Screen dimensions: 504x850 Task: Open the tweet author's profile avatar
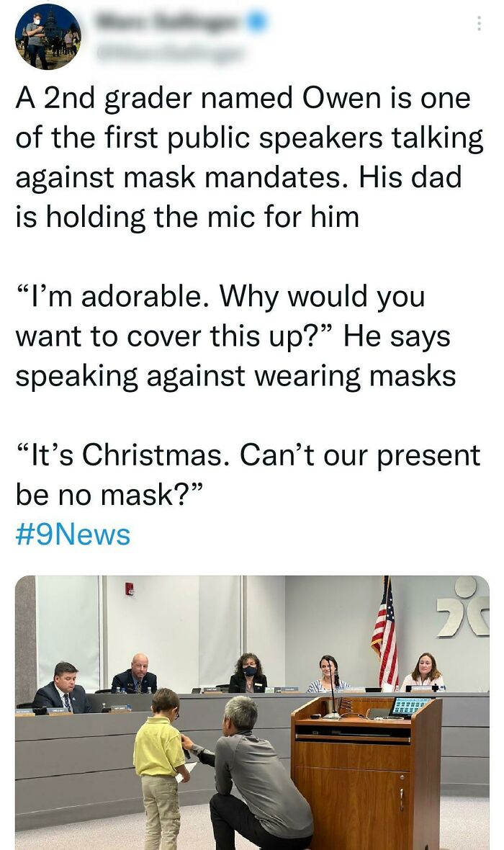(x=48, y=37)
